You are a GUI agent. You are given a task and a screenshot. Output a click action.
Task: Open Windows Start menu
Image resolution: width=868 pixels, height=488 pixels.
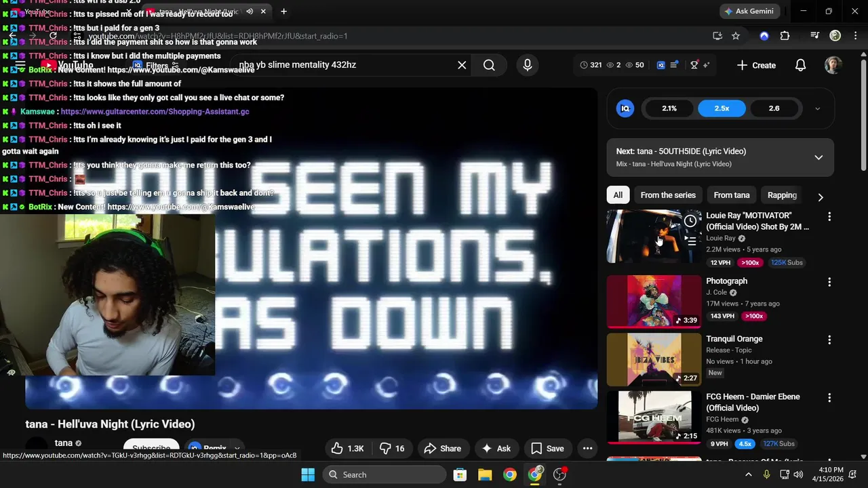308,474
